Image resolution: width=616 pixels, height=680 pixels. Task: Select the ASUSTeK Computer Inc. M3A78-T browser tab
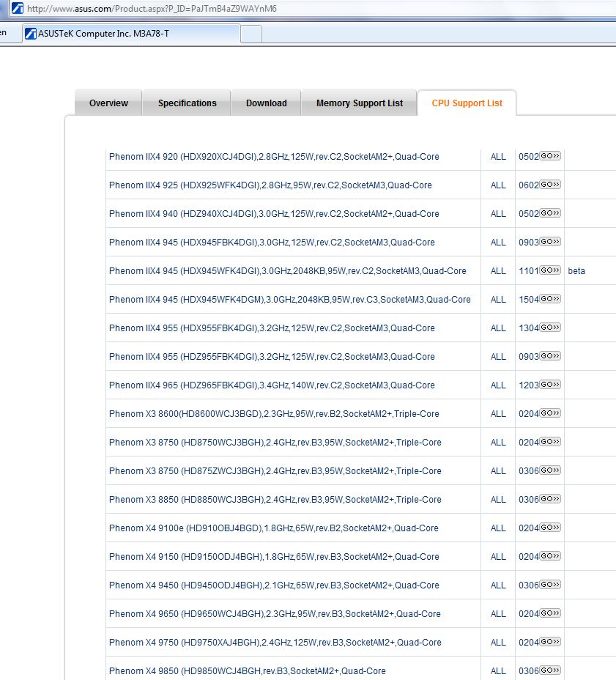click(x=131, y=34)
